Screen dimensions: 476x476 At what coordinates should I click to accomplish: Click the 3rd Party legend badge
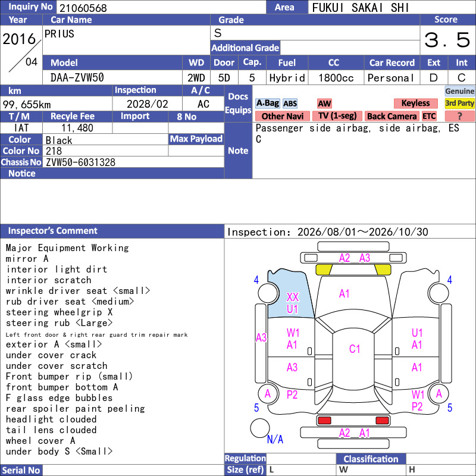pos(459,104)
